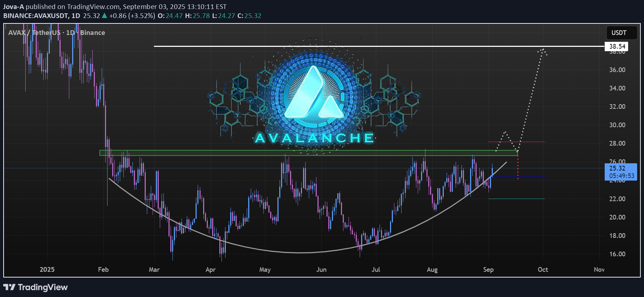Click the May label on time axis

[x=265, y=270]
